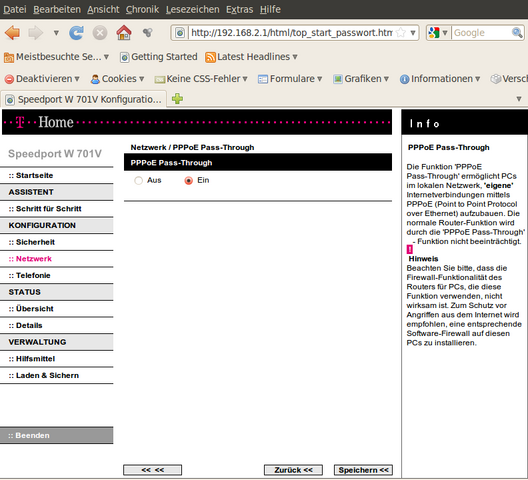528x480 pixels.
Task: Click the Grafiken picture icon
Action: coord(337,79)
